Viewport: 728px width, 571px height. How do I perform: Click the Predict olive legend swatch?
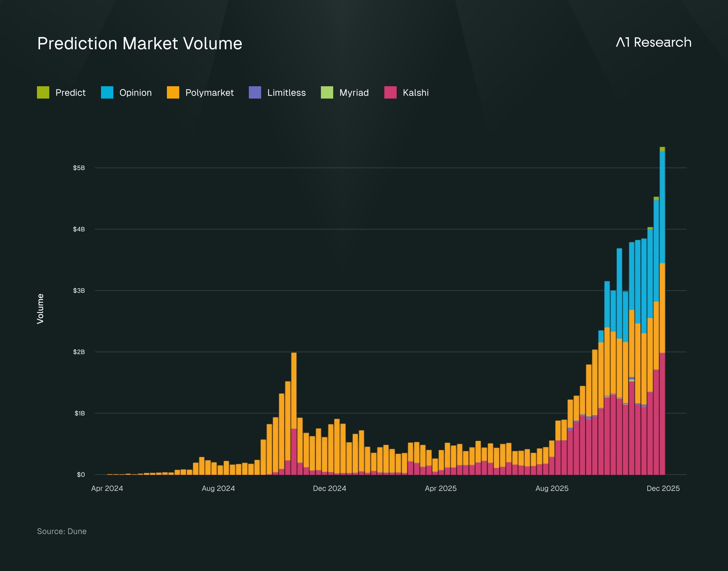point(43,93)
